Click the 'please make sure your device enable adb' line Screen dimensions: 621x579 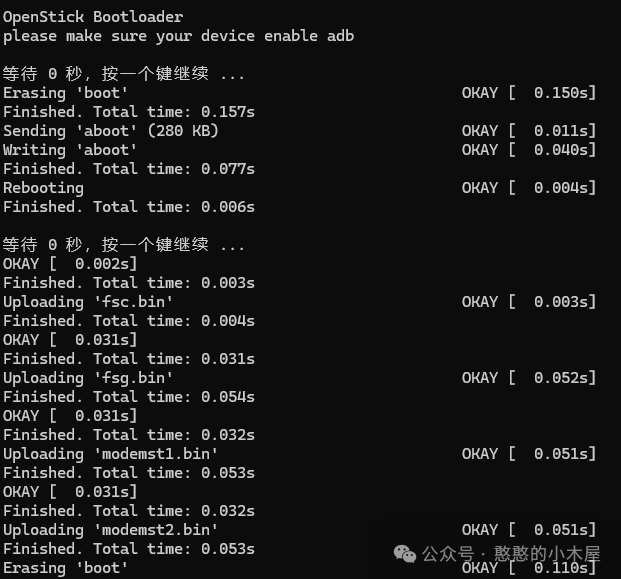tap(178, 36)
